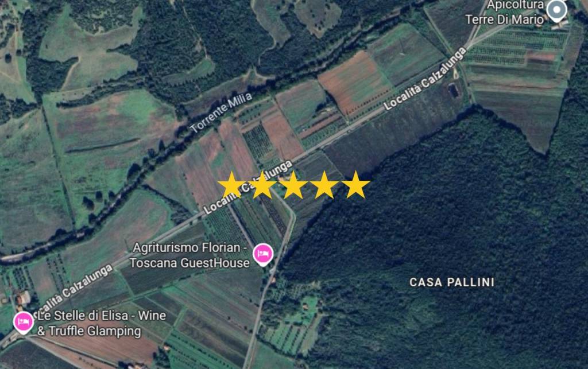Click the first yellow star in the row
This screenshot has width=588, height=369.
coord(232,184)
